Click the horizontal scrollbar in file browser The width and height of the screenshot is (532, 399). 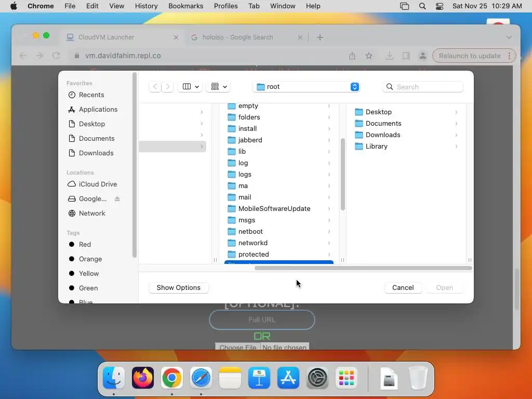pyautogui.click(x=363, y=268)
